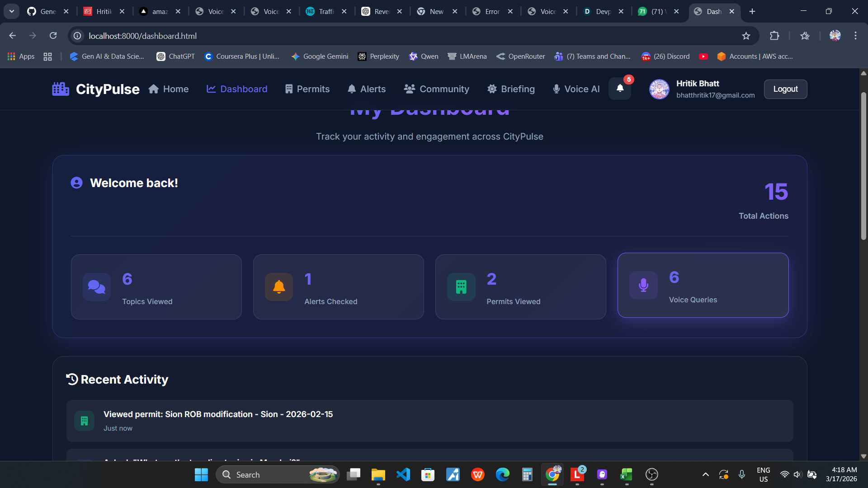Click the Permits Viewed green building icon
Screen dimensions: 868x488
click(x=461, y=287)
